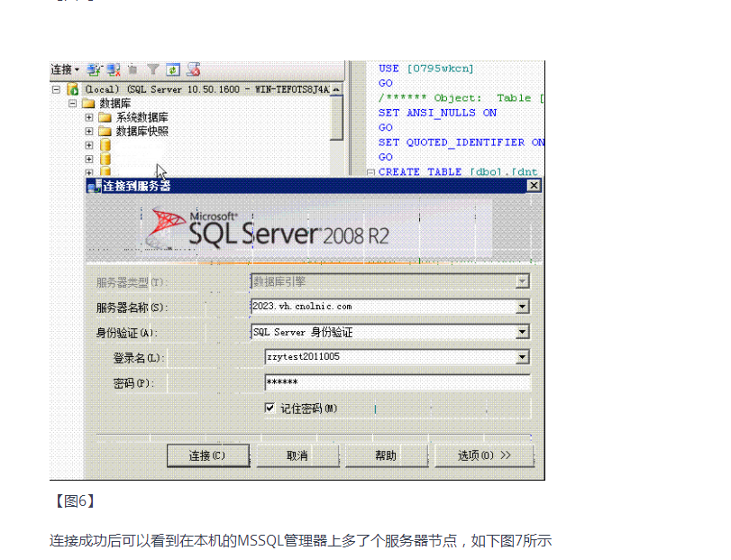Image resolution: width=731 pixels, height=560 pixels.
Task: Click the Disconnect server toolbar icon
Action: pos(114,70)
